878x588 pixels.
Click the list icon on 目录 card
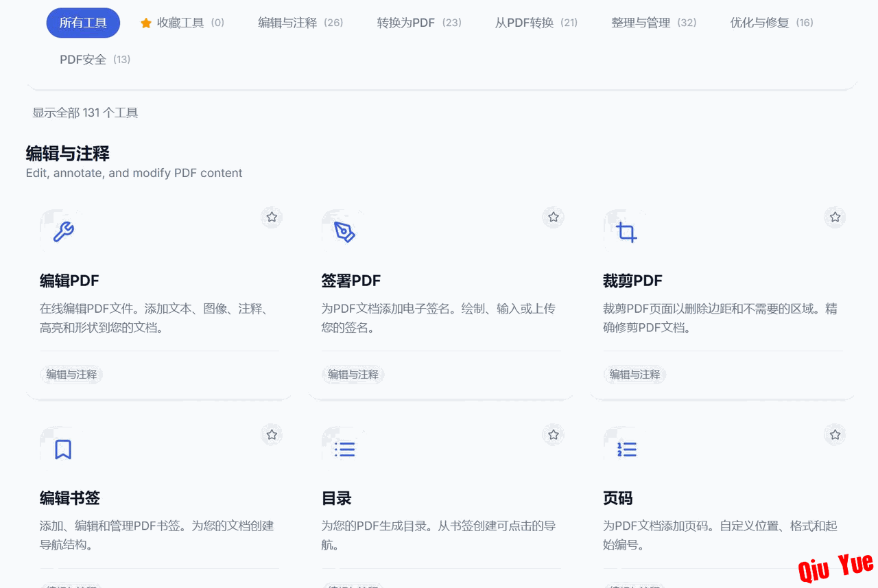click(345, 449)
